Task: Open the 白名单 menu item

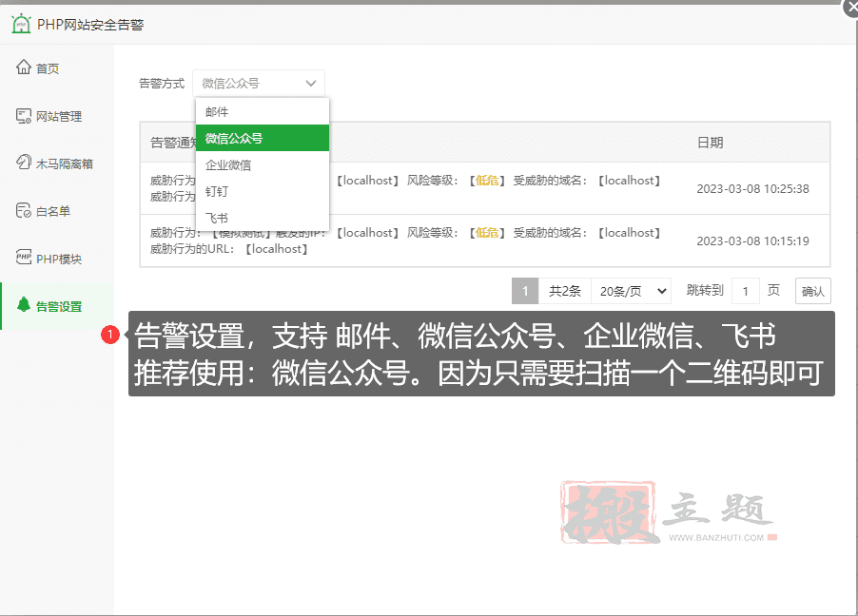Action: pos(57,211)
